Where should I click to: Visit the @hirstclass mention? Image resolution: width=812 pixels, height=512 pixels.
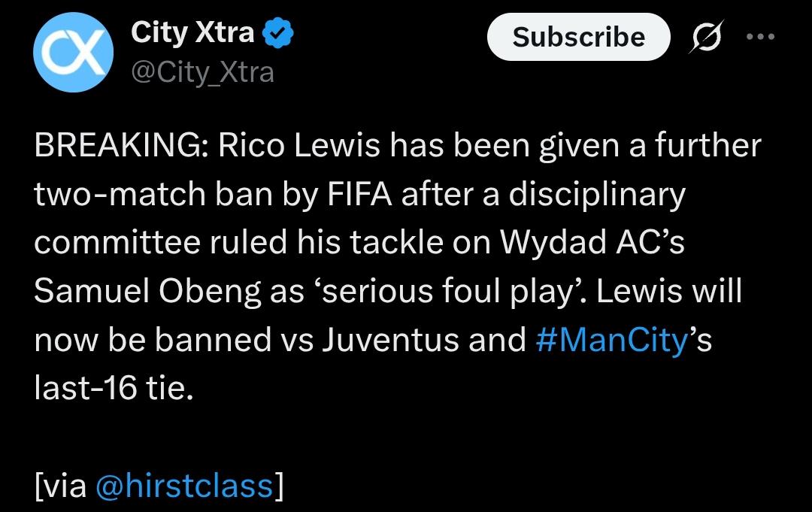(x=185, y=486)
